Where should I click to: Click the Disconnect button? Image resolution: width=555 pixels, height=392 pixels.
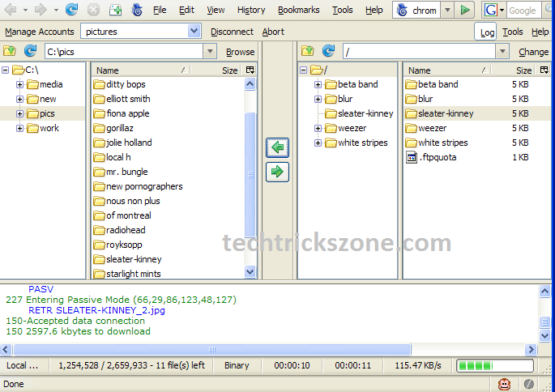coord(232,32)
